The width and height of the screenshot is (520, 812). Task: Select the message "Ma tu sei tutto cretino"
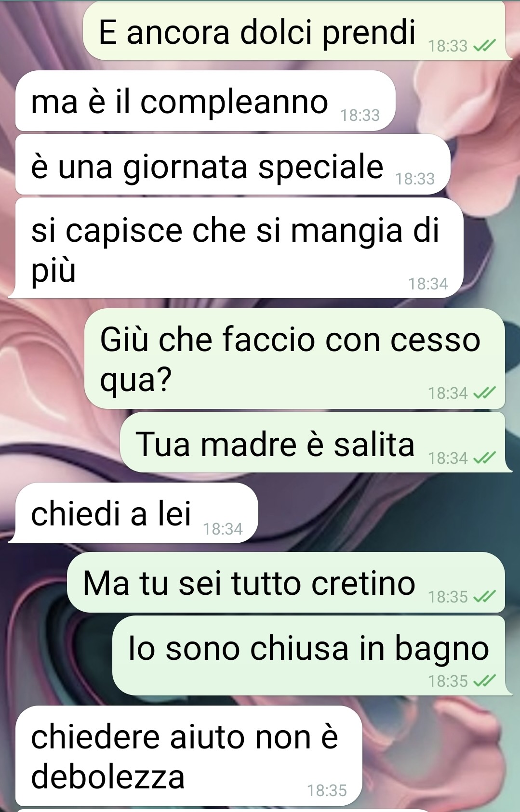tap(286, 582)
